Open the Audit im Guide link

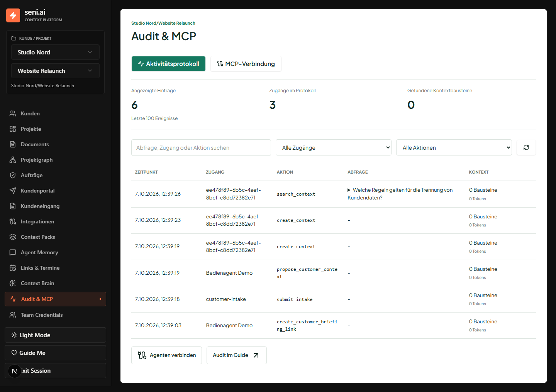click(237, 355)
